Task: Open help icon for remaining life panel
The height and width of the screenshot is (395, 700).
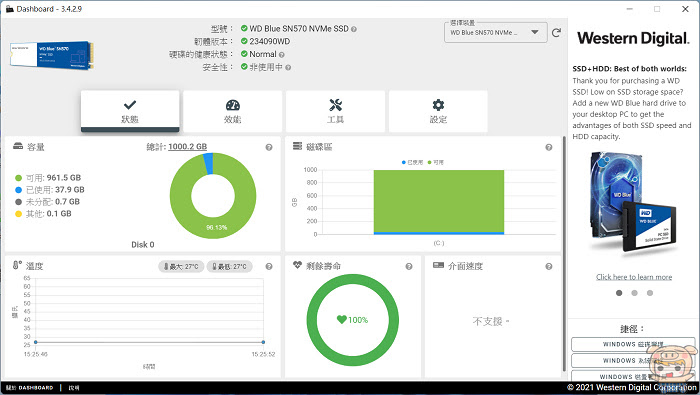Action: point(408,266)
